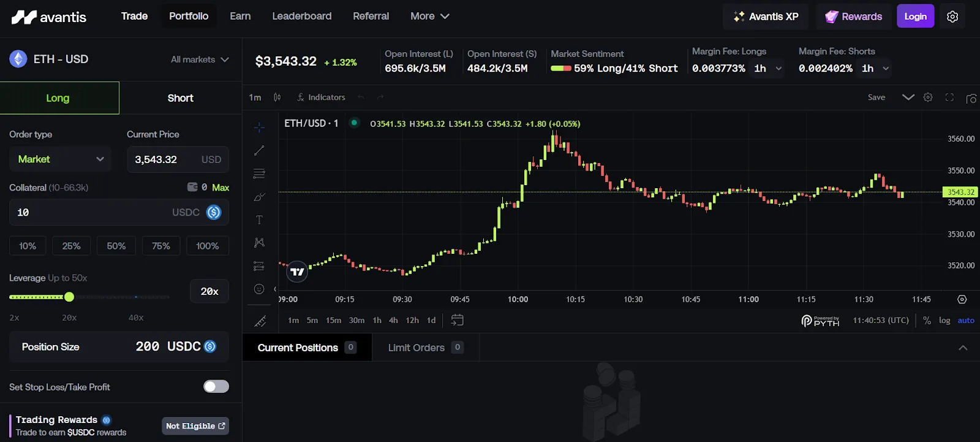
Task: Select the Long position side
Action: (59, 98)
